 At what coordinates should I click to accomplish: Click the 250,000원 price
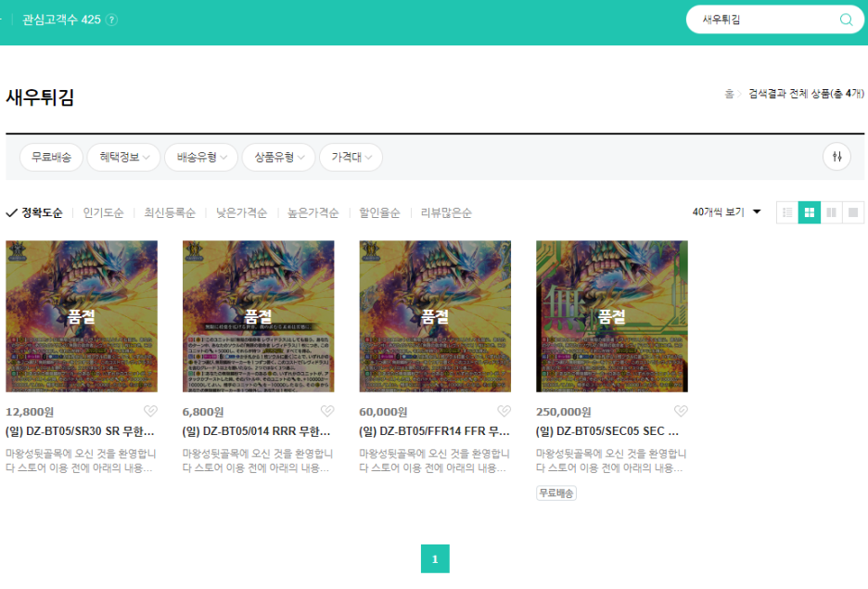564,412
